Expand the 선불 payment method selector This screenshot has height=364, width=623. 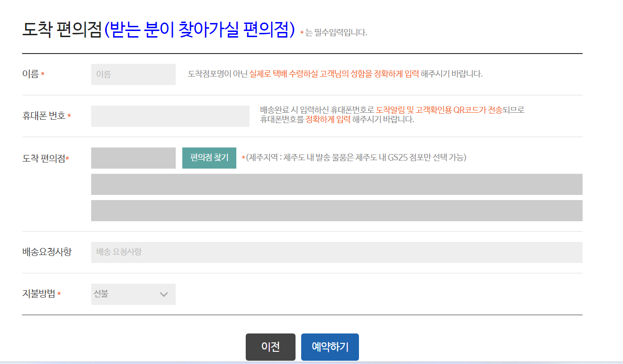point(133,294)
